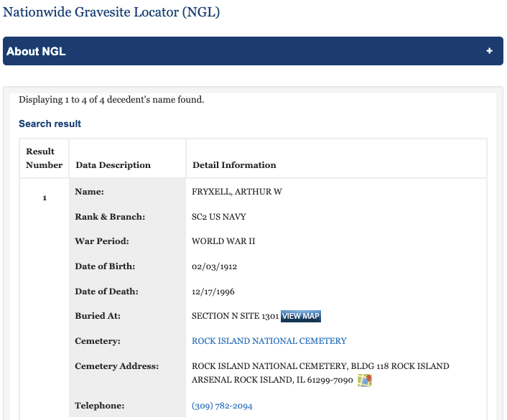Click the Displaying 1 to 4 of 4 message

pyautogui.click(x=111, y=100)
